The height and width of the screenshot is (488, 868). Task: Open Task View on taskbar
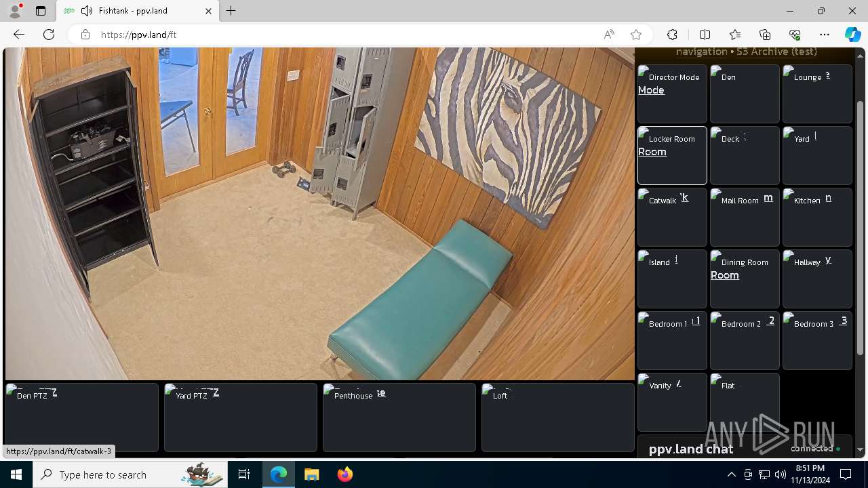pos(244,474)
